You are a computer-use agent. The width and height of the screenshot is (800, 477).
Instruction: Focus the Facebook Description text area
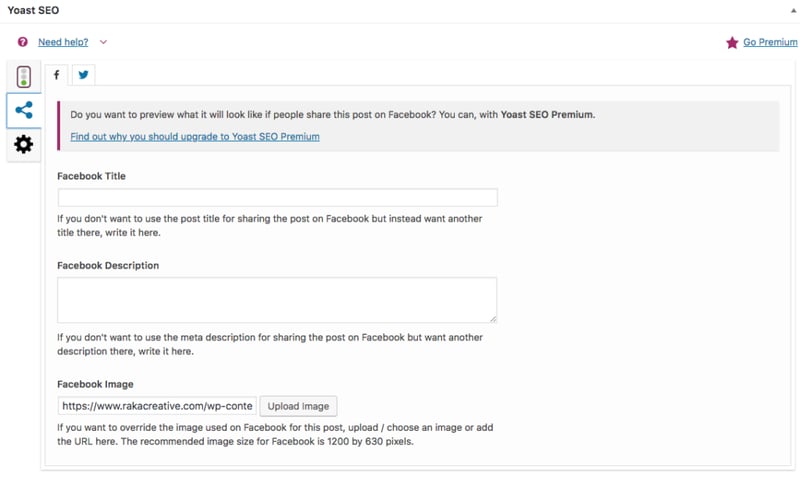(x=277, y=300)
